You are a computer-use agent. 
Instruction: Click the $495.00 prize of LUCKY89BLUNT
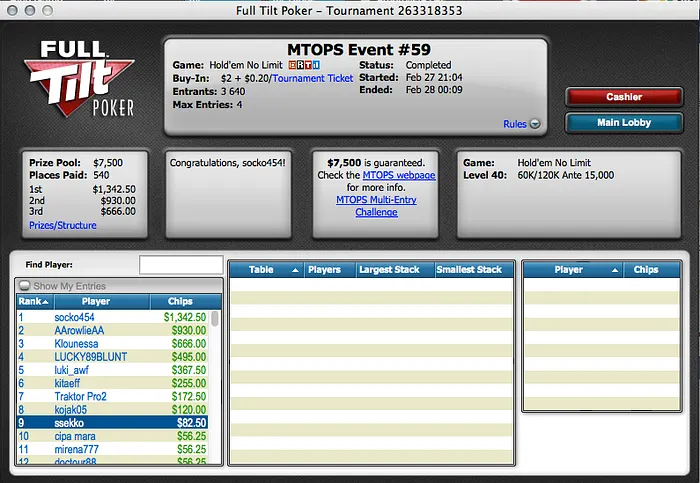(189, 357)
